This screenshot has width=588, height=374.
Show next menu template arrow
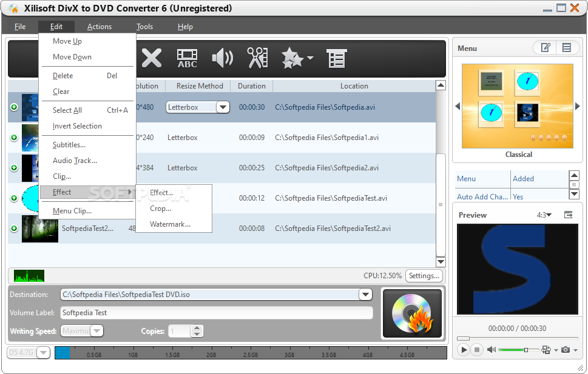(578, 106)
